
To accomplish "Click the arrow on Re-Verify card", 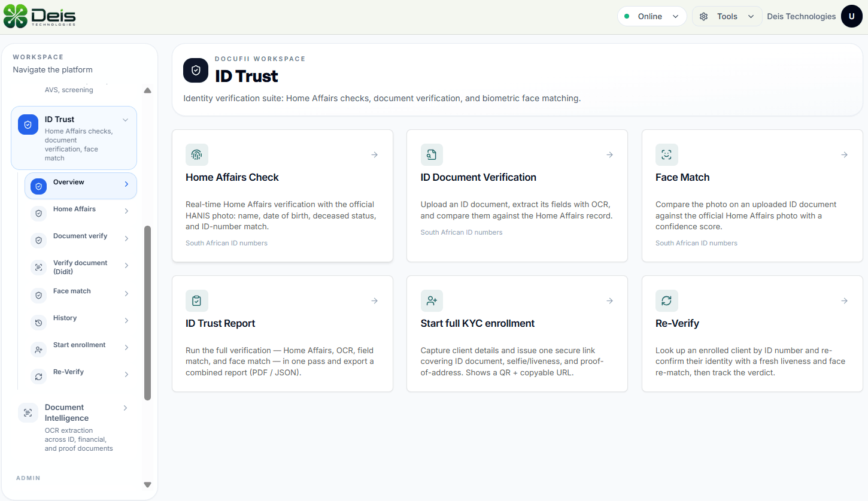I will pos(844,300).
